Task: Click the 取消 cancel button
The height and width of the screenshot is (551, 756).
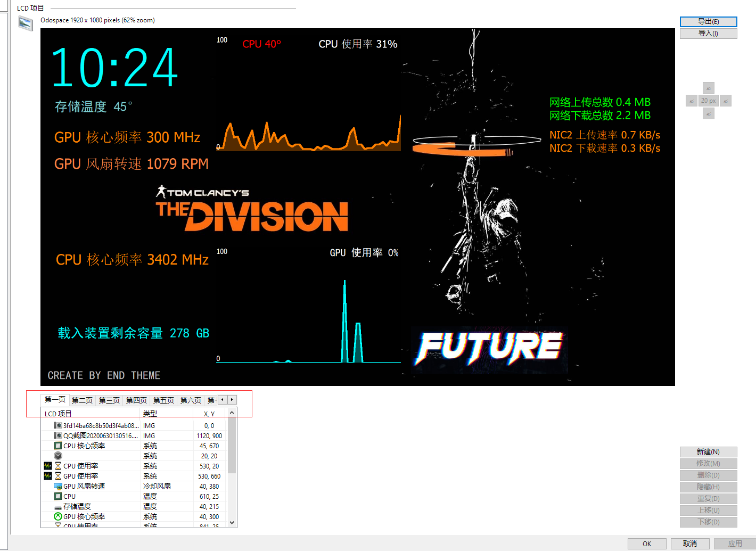Action: 690,544
